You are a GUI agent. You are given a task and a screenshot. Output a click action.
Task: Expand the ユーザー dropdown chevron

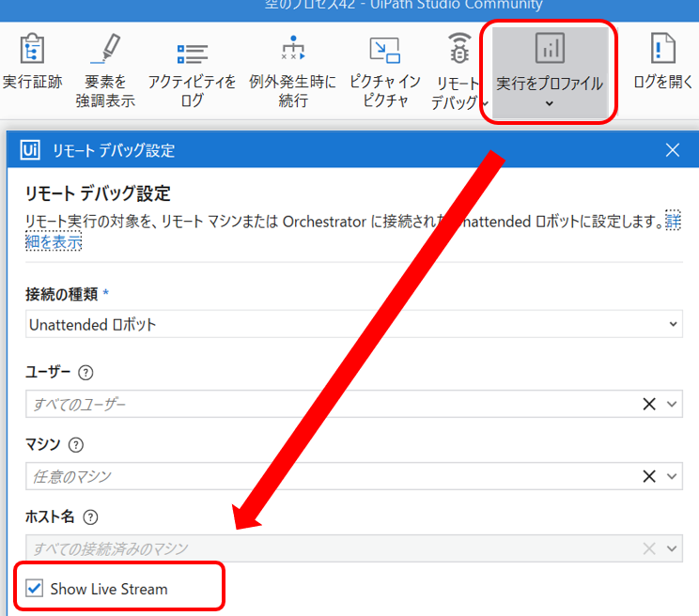(672, 404)
